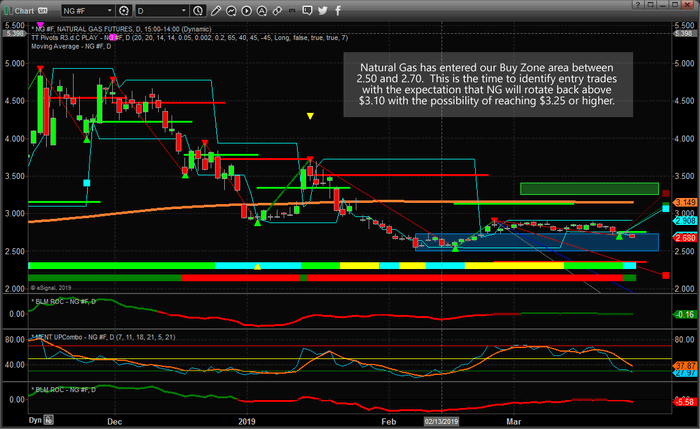700x429 pixels.
Task: Click the magenta triangle marker below the toolbar
Action: [39, 23]
